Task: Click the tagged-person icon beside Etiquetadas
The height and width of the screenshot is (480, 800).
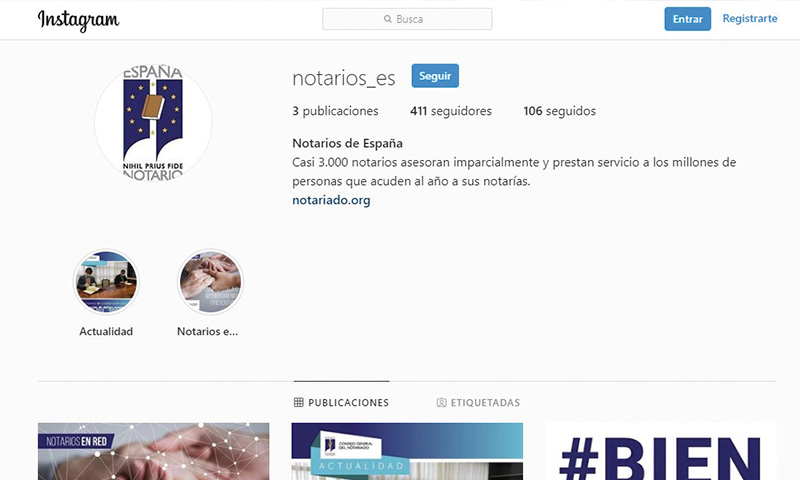Action: (x=441, y=402)
